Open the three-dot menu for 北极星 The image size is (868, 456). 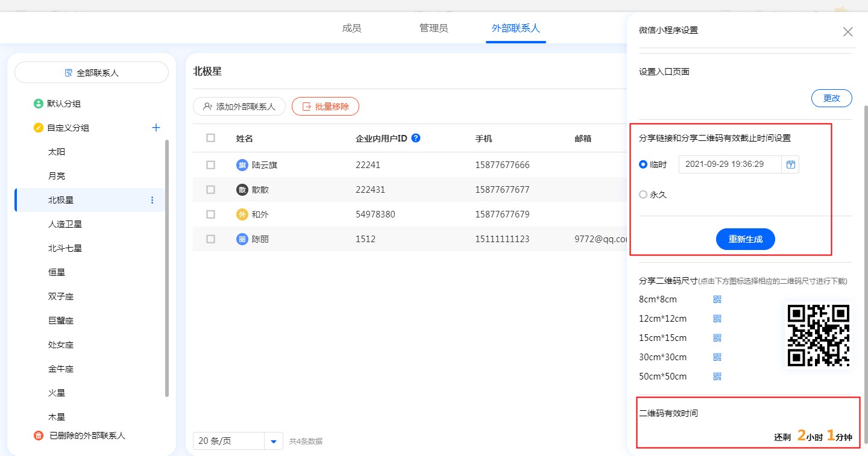(152, 200)
